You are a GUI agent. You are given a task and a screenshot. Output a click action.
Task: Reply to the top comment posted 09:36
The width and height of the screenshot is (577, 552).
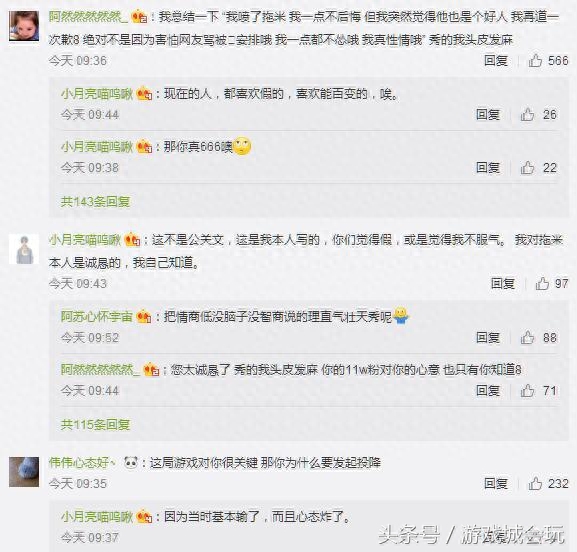tap(496, 60)
